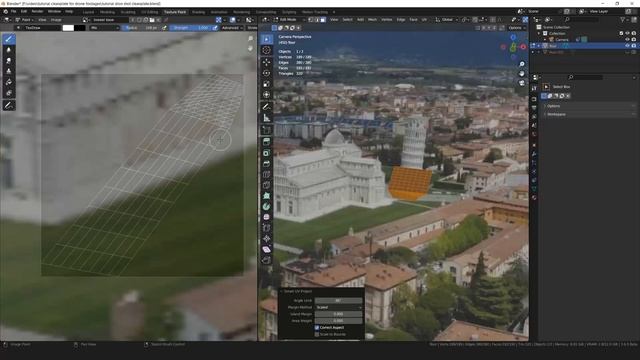This screenshot has width=640, height=360.
Task: Toggle visibility eye of Collection in outliner
Action: (x=627, y=33)
